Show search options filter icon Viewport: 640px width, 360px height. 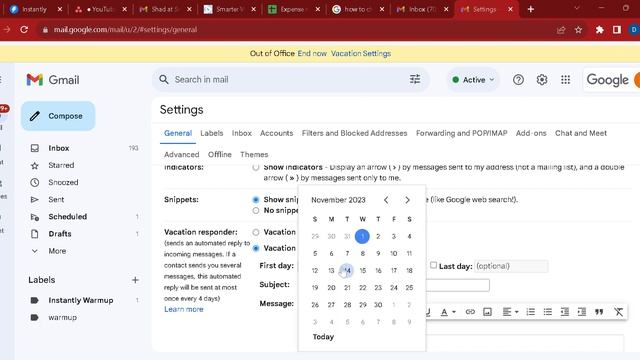tap(415, 79)
